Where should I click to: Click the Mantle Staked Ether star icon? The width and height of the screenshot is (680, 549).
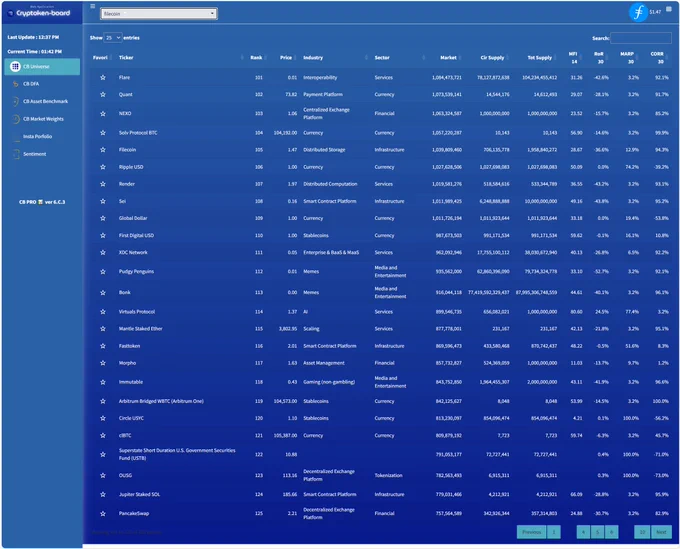pos(103,329)
